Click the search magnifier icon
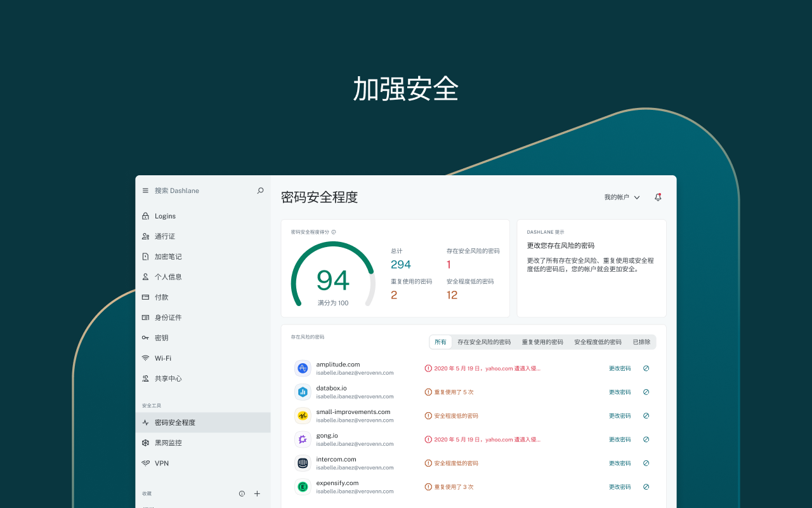812x508 pixels. click(x=260, y=190)
